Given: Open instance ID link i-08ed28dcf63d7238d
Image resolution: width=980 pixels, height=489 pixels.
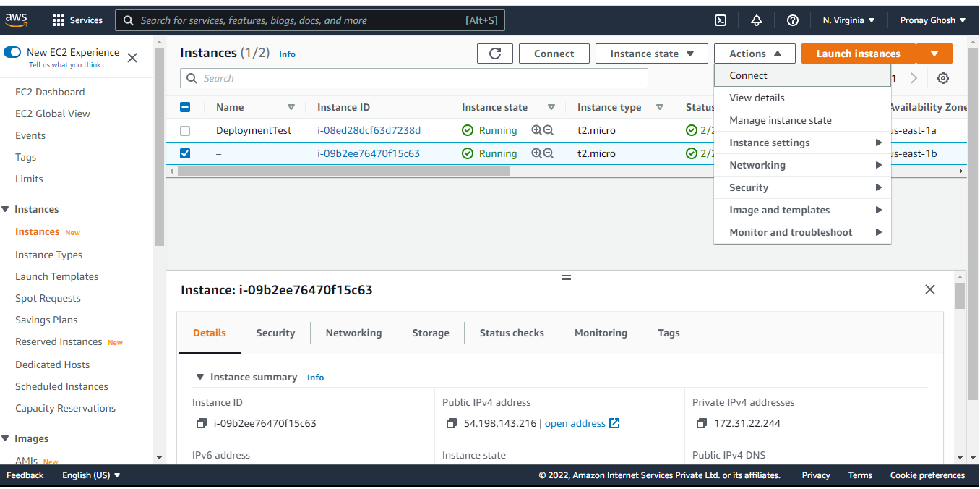Looking at the screenshot, I should point(369,130).
